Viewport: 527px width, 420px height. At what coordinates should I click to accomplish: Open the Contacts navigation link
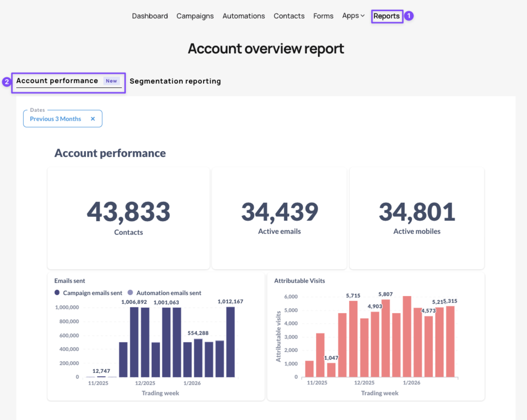click(289, 16)
